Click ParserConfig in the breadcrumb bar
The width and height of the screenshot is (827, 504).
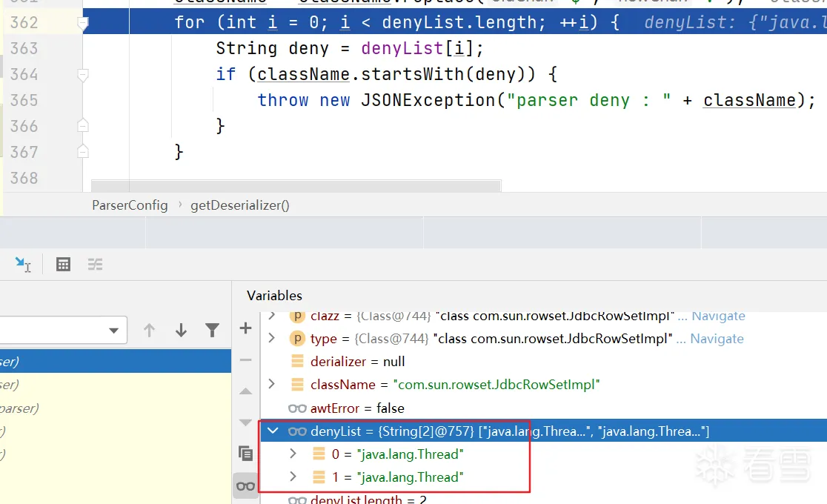click(x=130, y=205)
